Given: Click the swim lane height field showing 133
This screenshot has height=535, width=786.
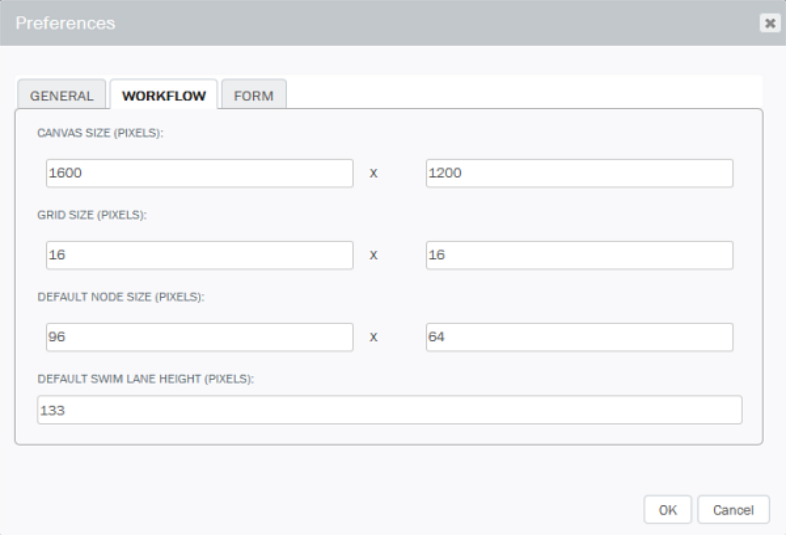Looking at the screenshot, I should tap(389, 410).
